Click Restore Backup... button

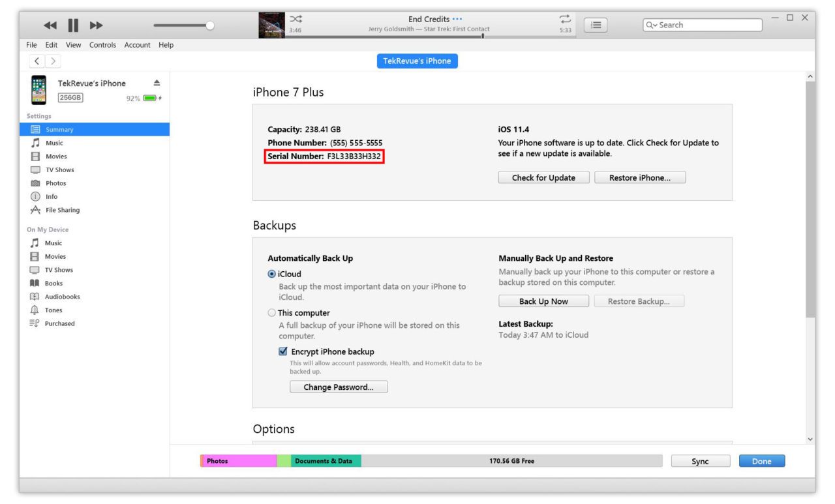pyautogui.click(x=640, y=301)
